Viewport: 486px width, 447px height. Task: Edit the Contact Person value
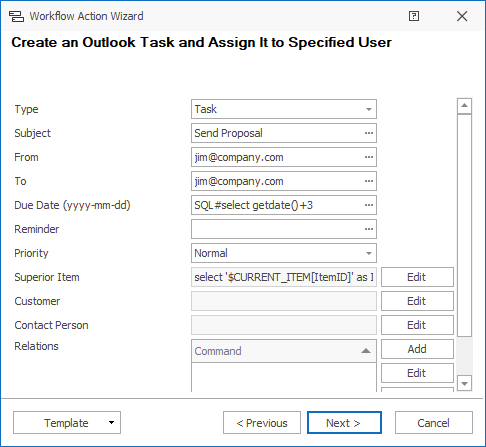click(x=417, y=325)
